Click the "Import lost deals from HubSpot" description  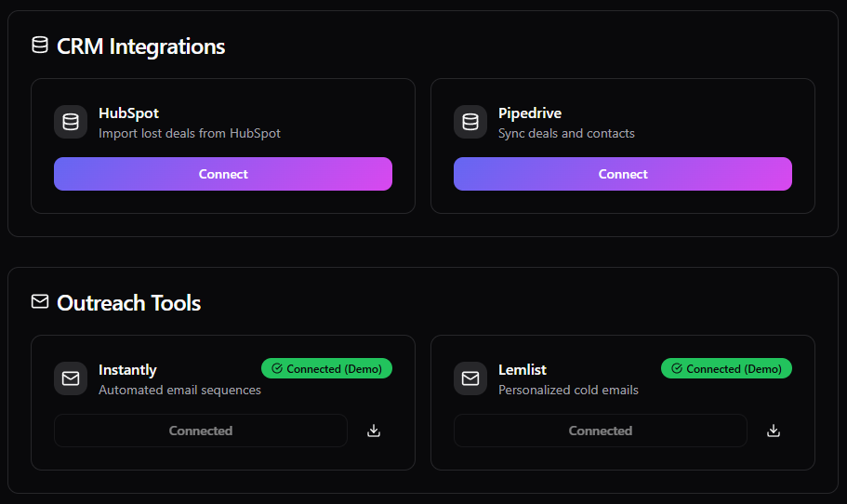coord(190,133)
